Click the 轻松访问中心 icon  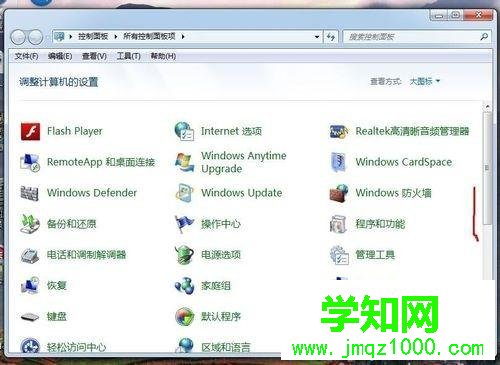coord(30,345)
